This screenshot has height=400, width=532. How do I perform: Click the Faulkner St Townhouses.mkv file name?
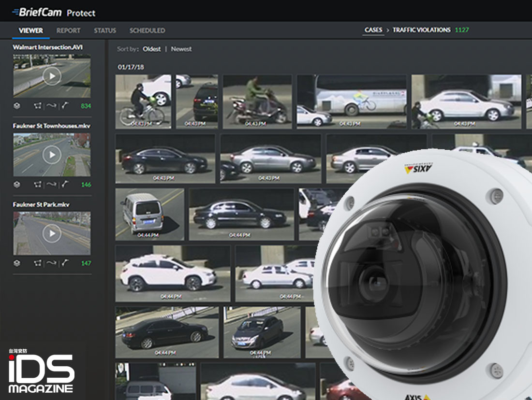[x=51, y=126]
